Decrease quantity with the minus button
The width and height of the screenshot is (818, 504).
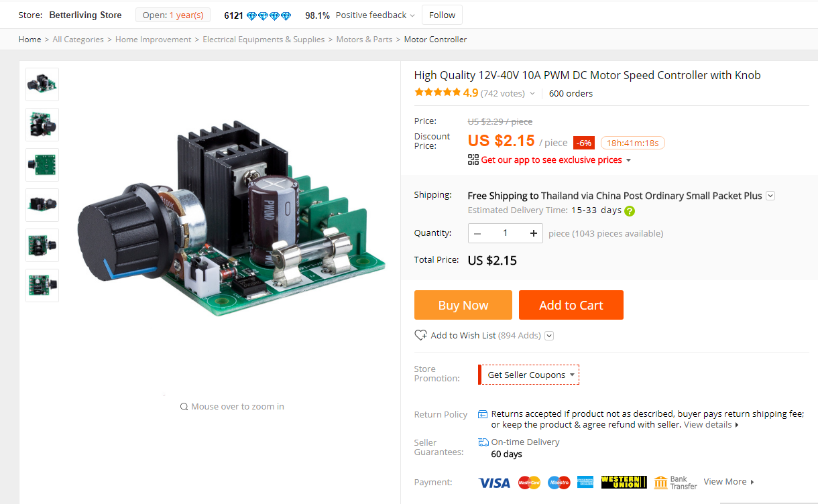[477, 233]
